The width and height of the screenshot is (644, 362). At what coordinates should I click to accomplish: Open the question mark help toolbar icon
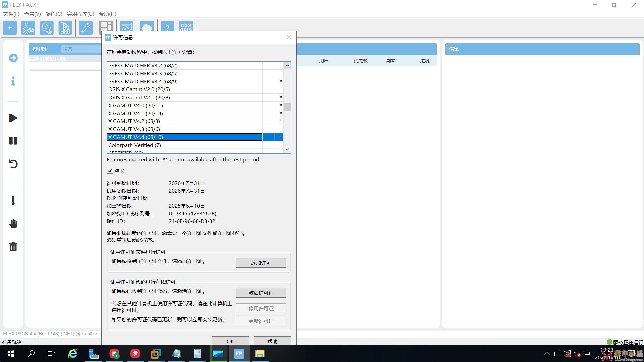tap(167, 26)
